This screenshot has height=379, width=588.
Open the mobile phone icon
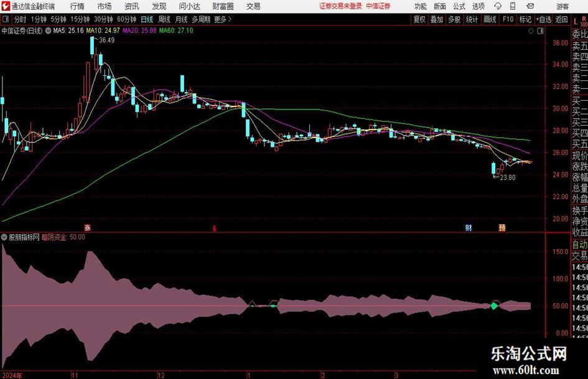[513, 6]
